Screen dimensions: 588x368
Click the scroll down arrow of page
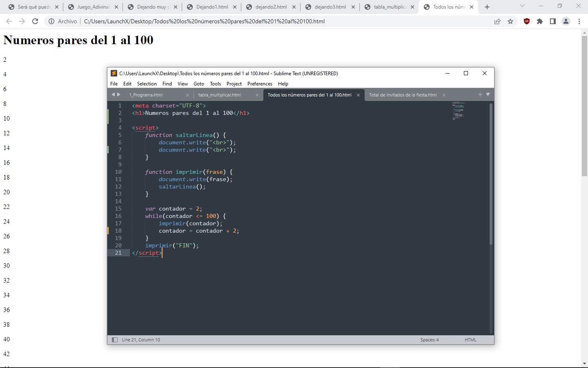(x=584, y=364)
